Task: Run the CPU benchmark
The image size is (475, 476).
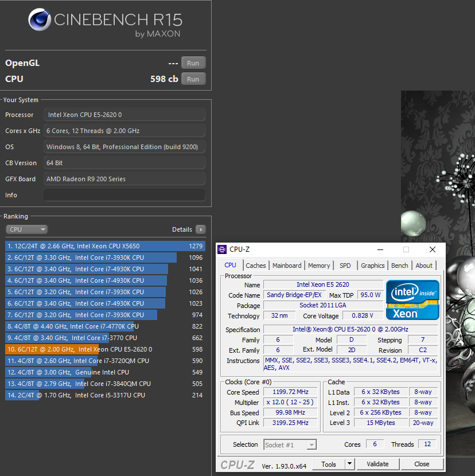Action: 193,79
